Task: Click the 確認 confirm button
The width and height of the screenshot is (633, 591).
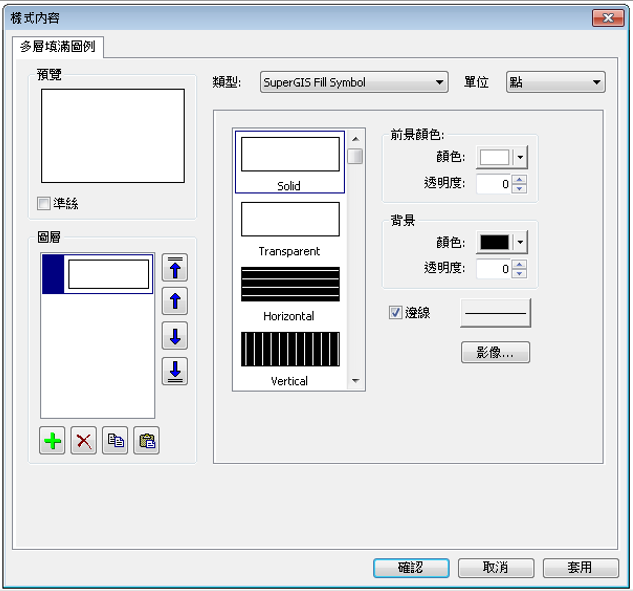Action: (x=411, y=568)
